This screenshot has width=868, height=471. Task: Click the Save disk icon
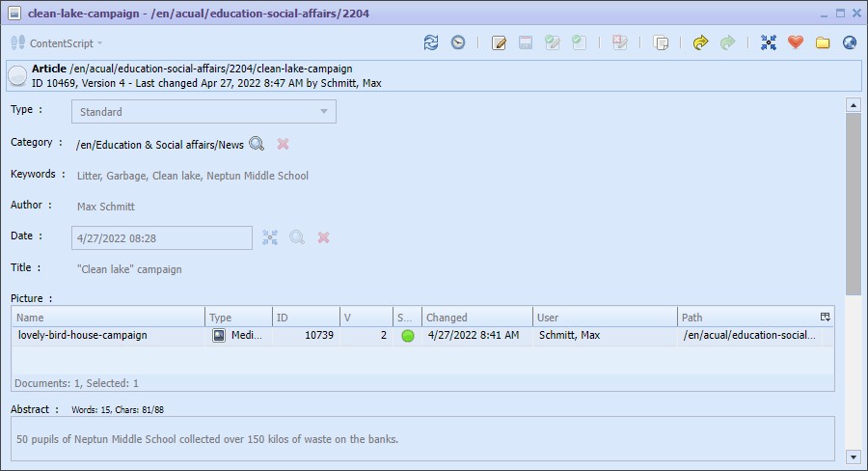point(526,42)
